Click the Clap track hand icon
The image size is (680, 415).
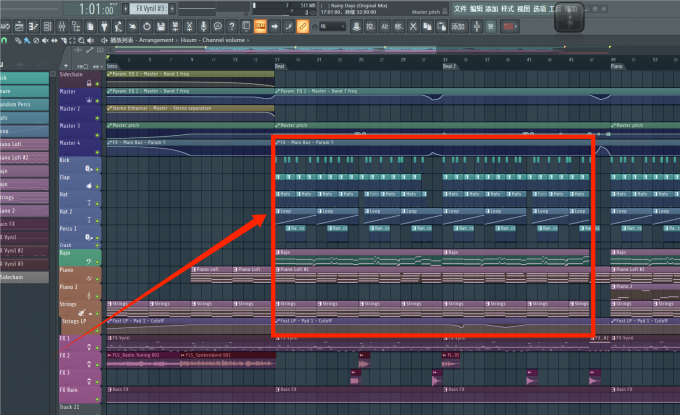tap(91, 186)
